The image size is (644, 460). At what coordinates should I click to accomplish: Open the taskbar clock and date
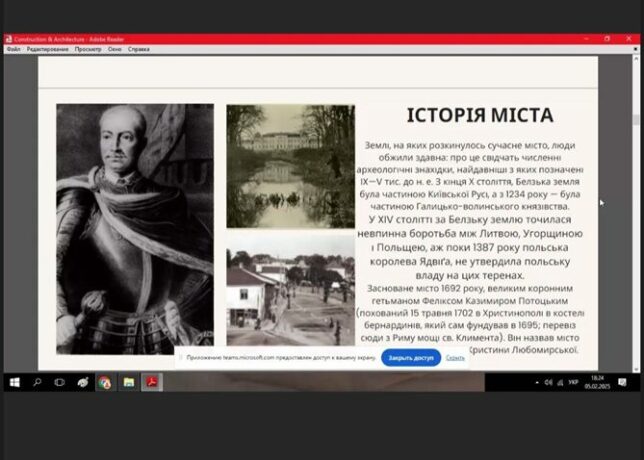click(x=596, y=382)
